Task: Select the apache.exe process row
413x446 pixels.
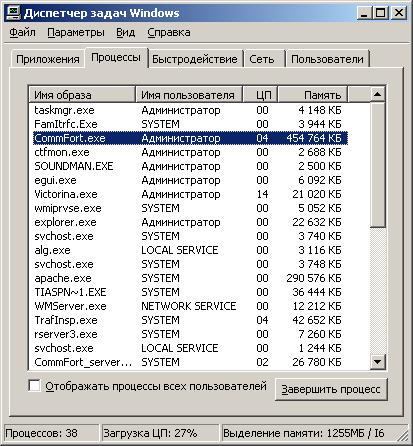Action: 190,278
